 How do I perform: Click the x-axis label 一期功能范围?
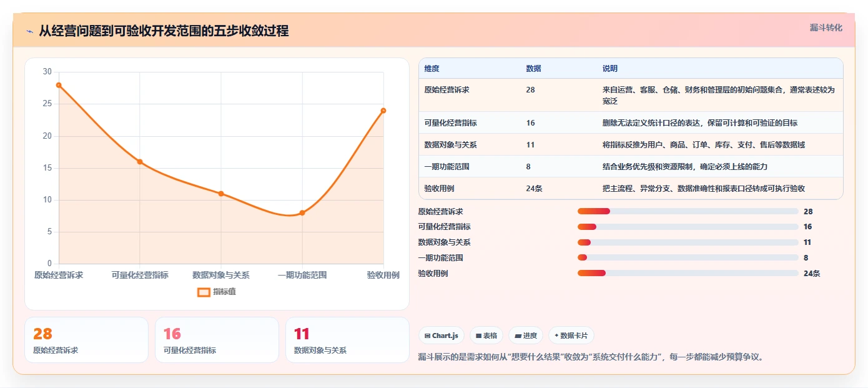click(302, 275)
